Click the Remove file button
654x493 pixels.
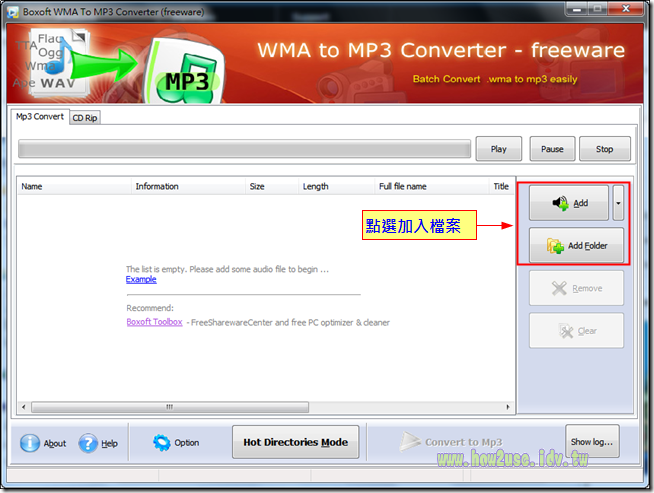click(x=575, y=288)
